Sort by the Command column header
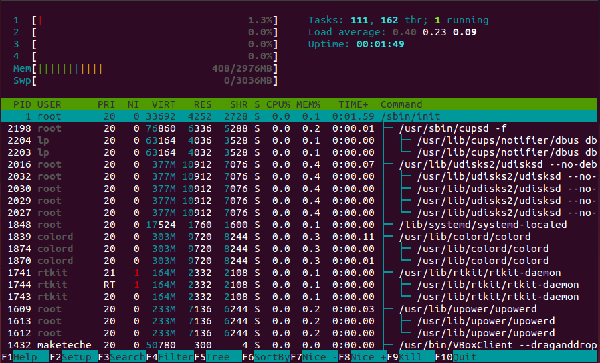The image size is (600, 363). point(401,104)
